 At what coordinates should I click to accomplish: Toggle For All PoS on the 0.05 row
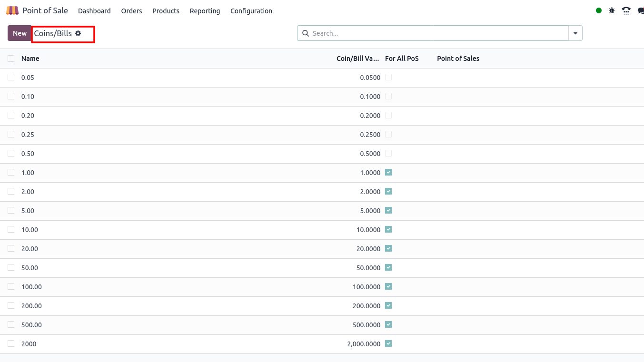[x=388, y=77]
